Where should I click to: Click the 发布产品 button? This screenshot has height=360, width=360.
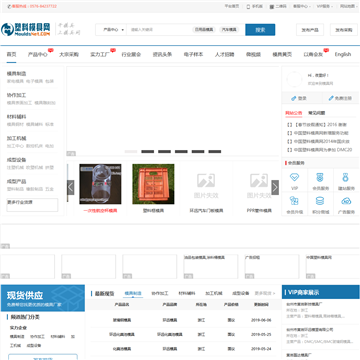(310, 30)
